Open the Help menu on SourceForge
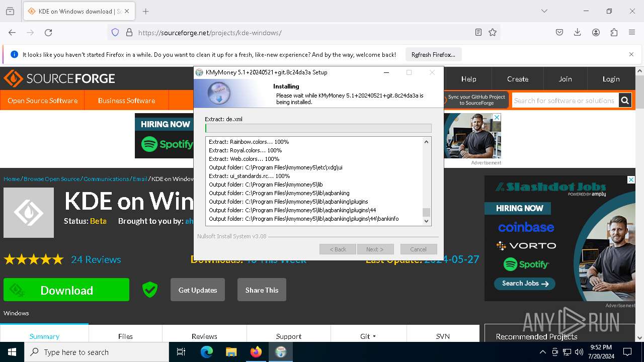644x362 pixels. pyautogui.click(x=468, y=79)
